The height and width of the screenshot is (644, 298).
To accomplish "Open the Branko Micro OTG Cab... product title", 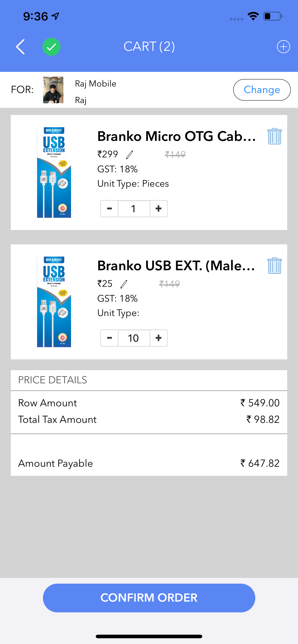I will point(177,136).
